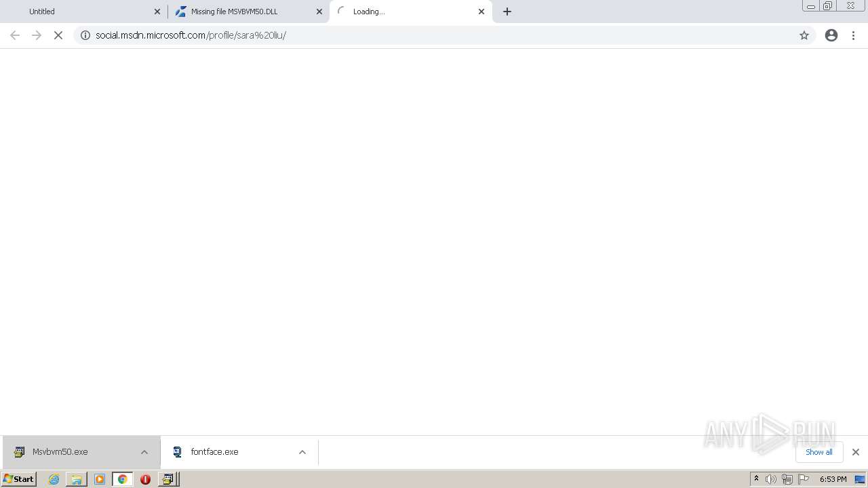Screen dimensions: 868x488
Task: View site information icon in address bar
Action: click(85, 35)
